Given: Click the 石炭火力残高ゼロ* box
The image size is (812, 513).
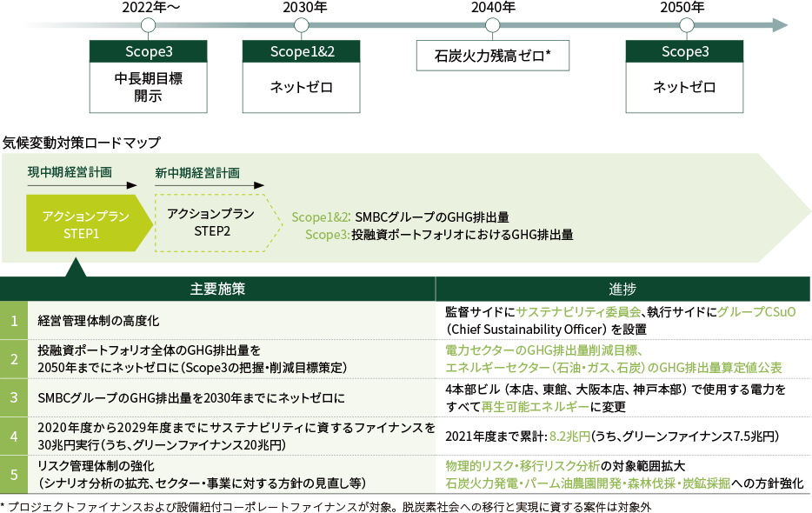Looking at the screenshot, I should [492, 56].
